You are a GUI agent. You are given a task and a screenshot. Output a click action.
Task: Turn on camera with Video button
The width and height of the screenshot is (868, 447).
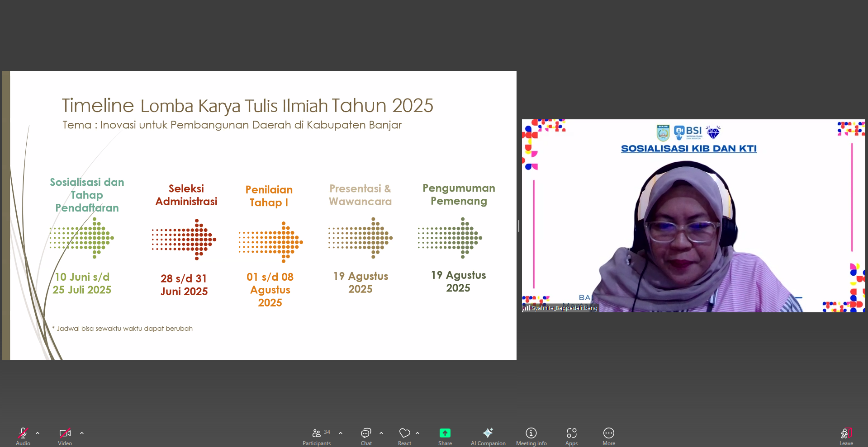[x=65, y=436]
